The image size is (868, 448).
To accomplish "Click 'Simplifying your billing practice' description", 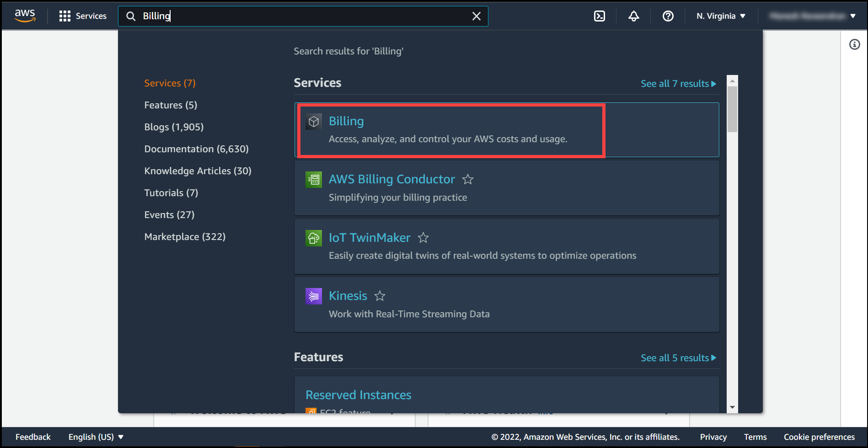I will click(x=398, y=197).
